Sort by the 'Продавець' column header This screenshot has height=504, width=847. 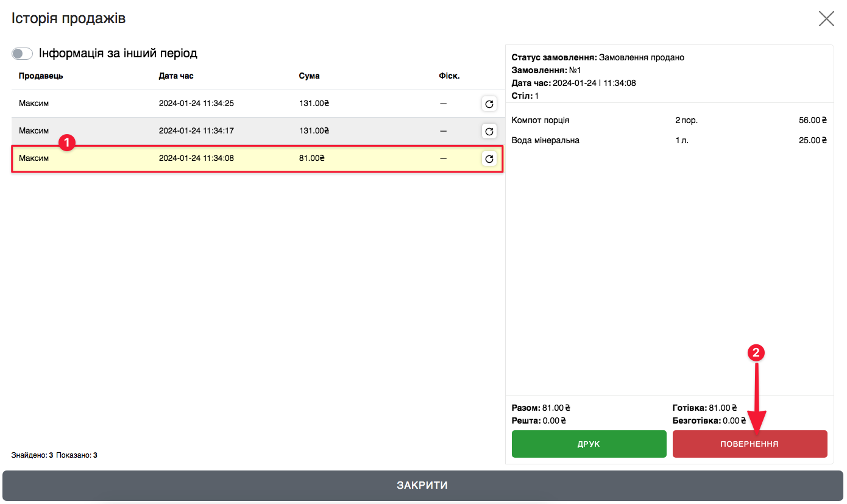pos(41,76)
